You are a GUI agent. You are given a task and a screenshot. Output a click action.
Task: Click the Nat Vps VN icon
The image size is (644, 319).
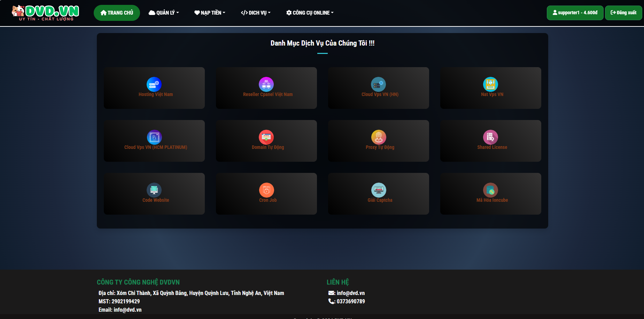(x=490, y=84)
